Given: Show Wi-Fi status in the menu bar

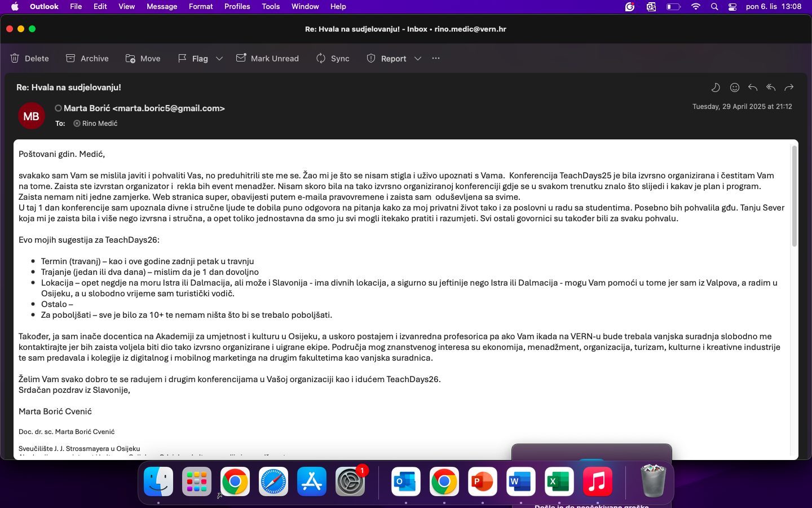Looking at the screenshot, I should [696, 7].
